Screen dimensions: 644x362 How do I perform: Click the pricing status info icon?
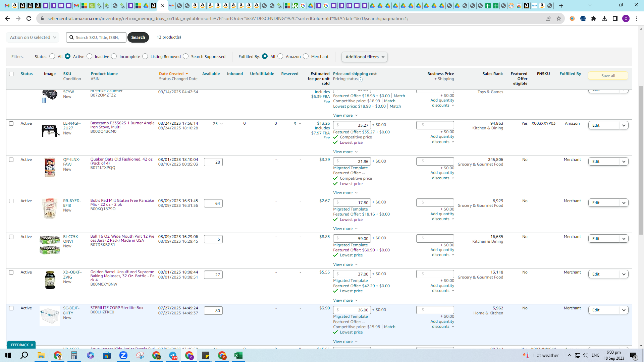click(x=361, y=79)
